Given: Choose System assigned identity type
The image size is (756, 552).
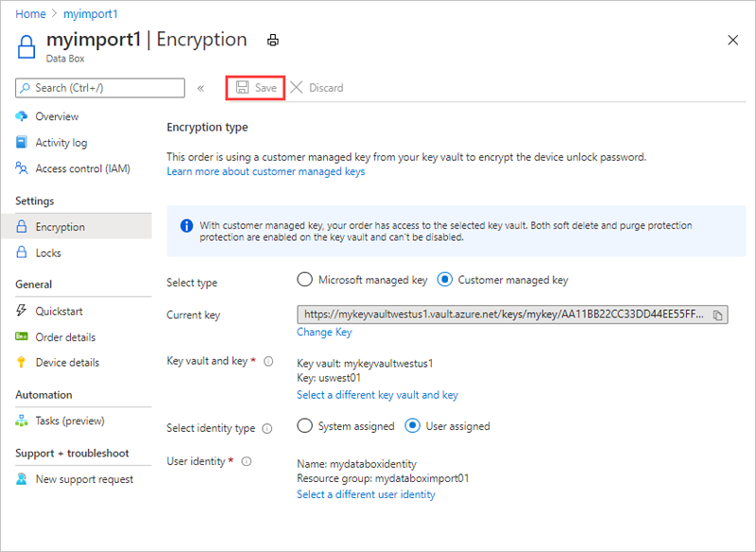Looking at the screenshot, I should pos(304,426).
